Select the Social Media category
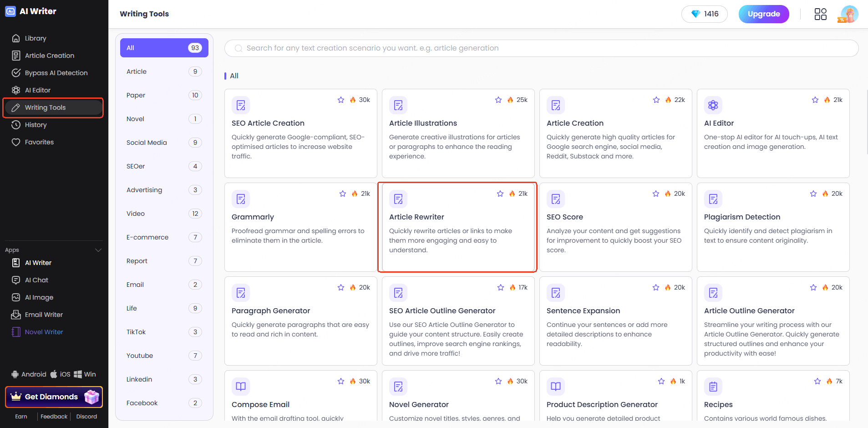Image resolution: width=868 pixels, height=428 pixels. click(x=164, y=143)
